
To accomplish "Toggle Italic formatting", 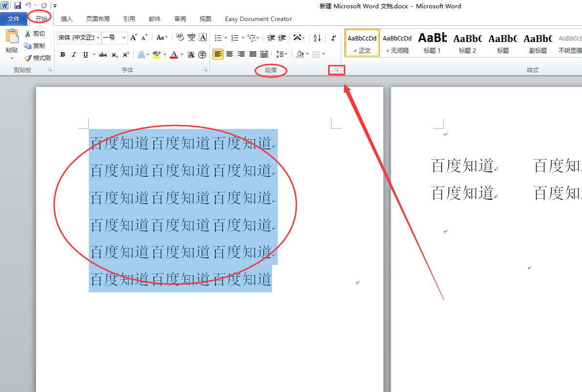I will pyautogui.click(x=74, y=55).
